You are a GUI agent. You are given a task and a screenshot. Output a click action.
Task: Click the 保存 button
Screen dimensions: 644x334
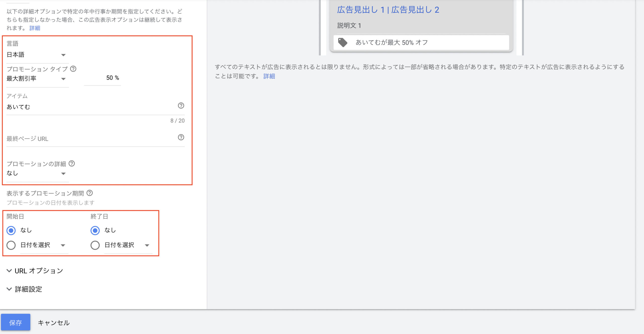pyautogui.click(x=16, y=322)
